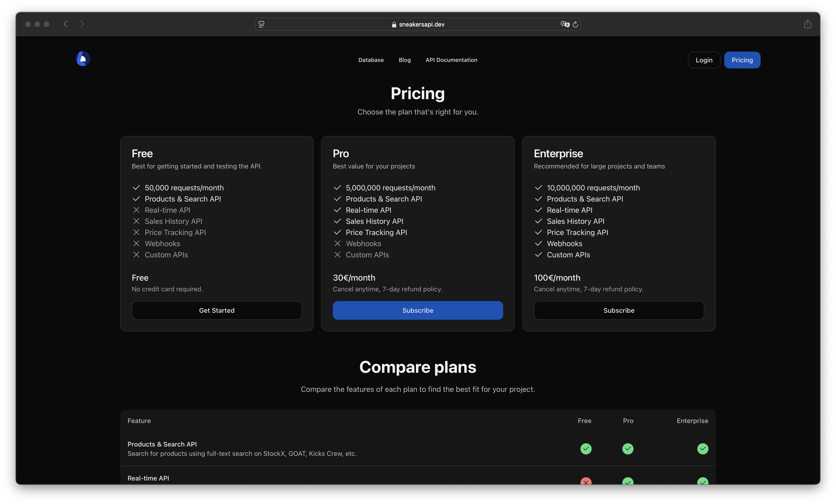836x504 pixels.
Task: Reload the page with refresh icon
Action: [575, 24]
